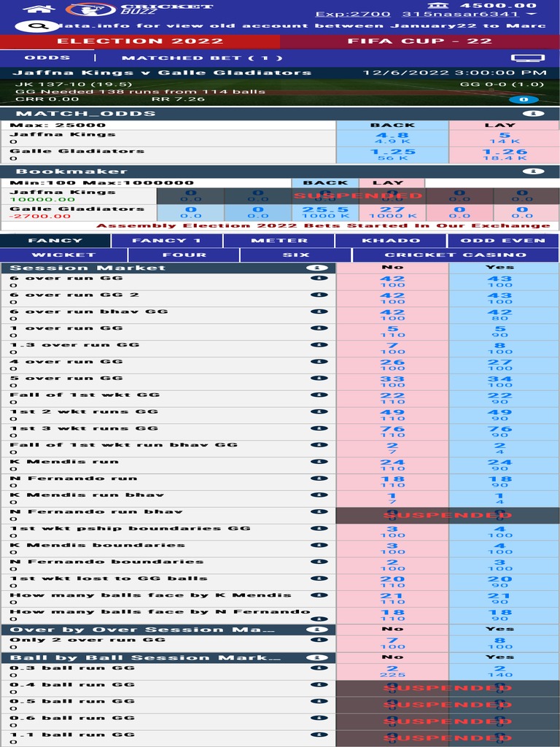
Task: Select the METER market tab
Action: (279, 241)
